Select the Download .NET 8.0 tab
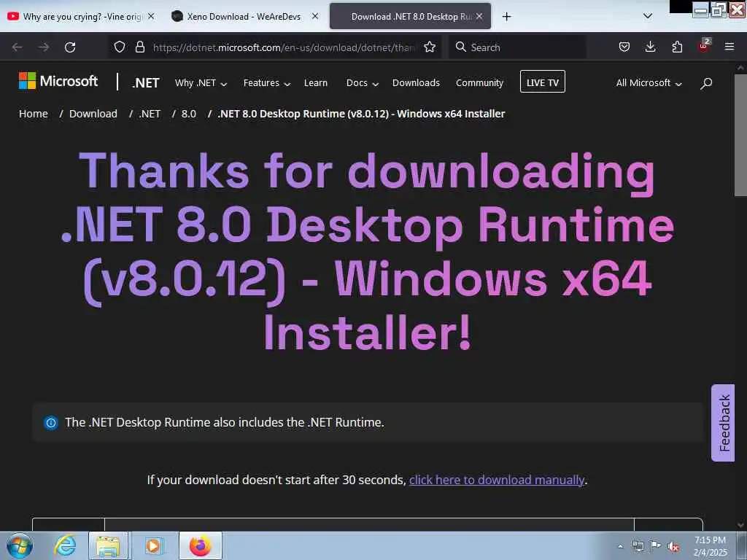 (x=410, y=17)
